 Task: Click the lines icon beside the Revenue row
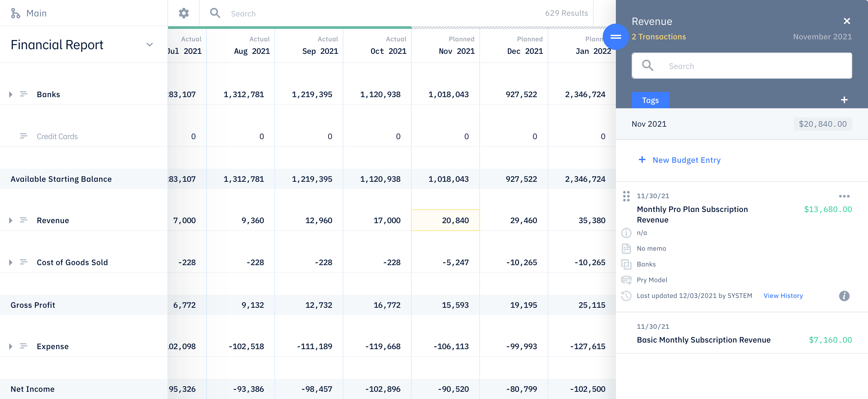point(23,220)
